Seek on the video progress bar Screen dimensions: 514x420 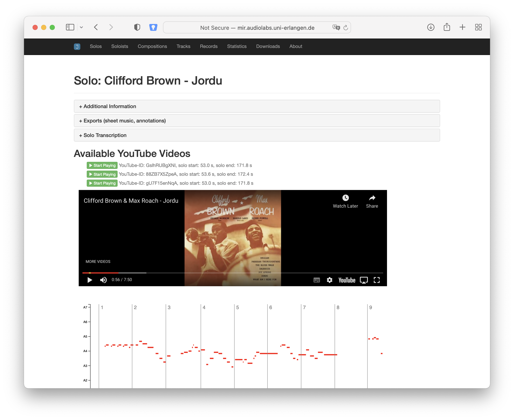[233, 273]
